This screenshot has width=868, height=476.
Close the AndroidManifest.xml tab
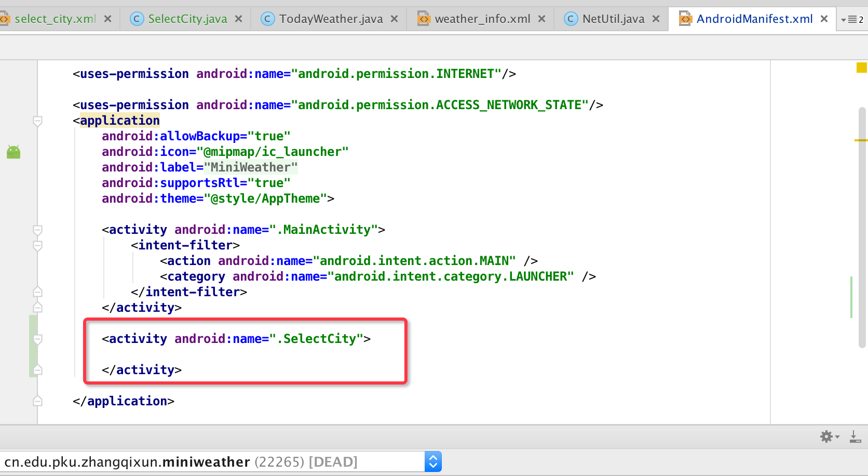[824, 19]
